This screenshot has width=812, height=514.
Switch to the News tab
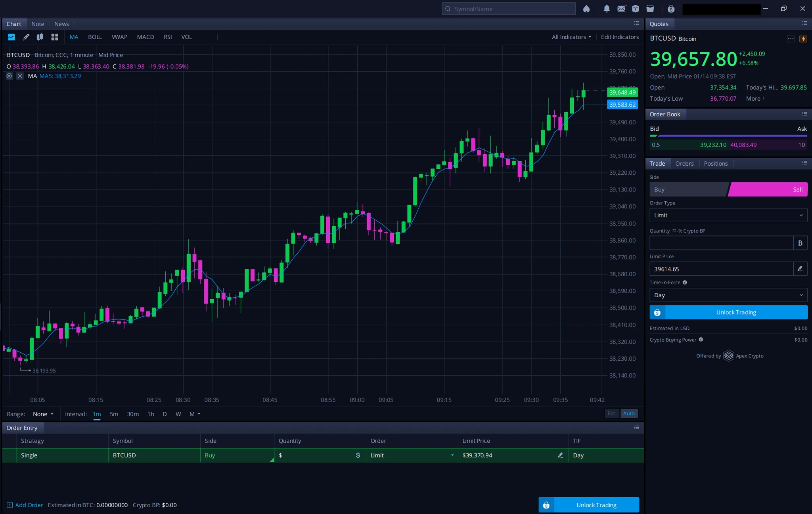point(61,24)
